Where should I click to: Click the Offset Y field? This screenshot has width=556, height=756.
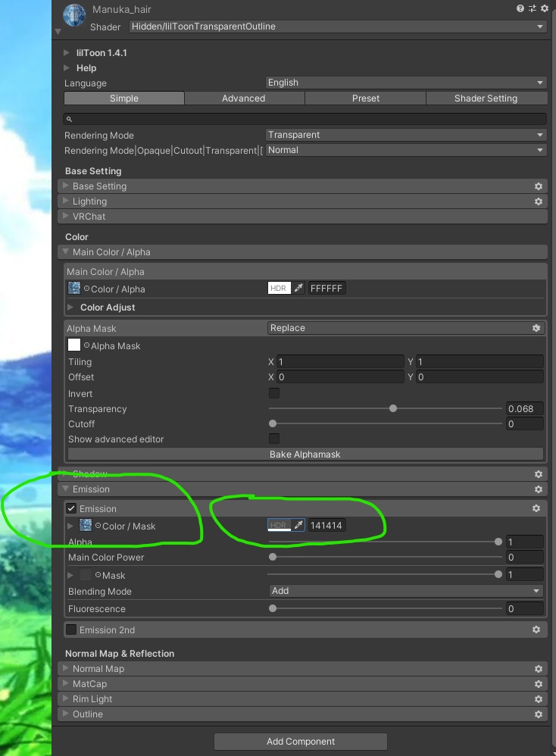479,377
